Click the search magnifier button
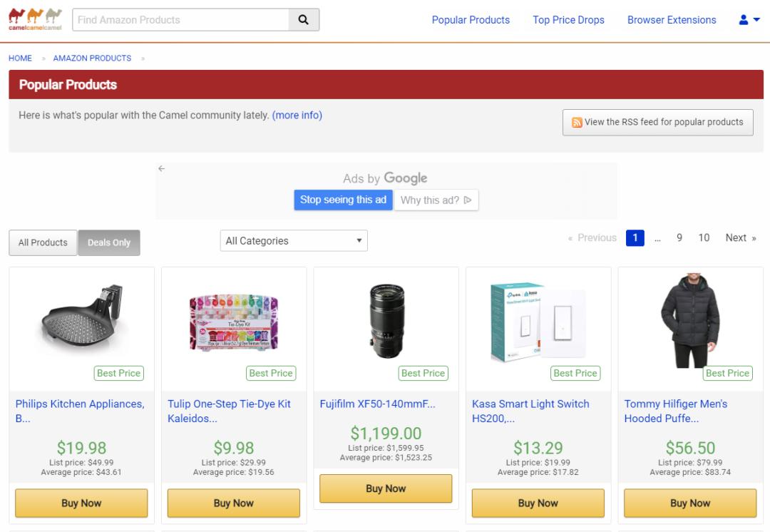This screenshot has width=770, height=532. (x=304, y=20)
